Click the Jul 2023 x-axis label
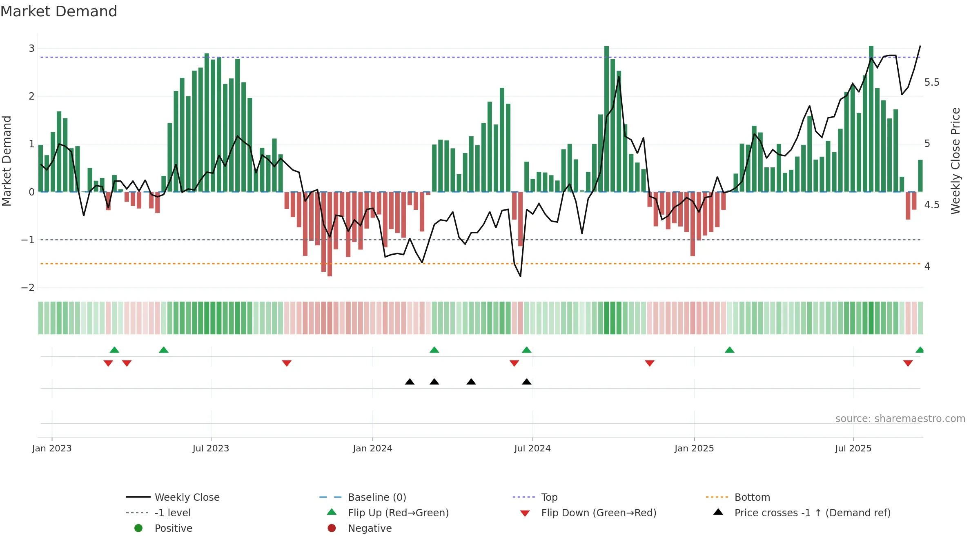 point(211,448)
